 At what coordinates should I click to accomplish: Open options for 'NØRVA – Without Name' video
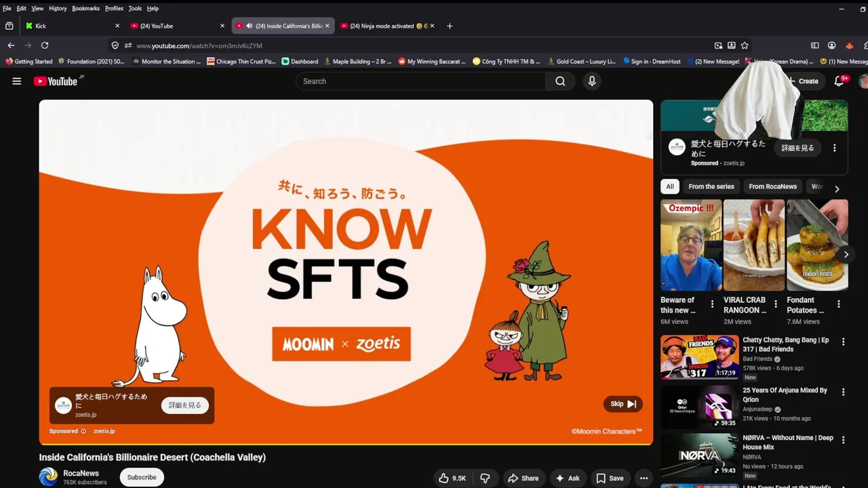click(844, 439)
